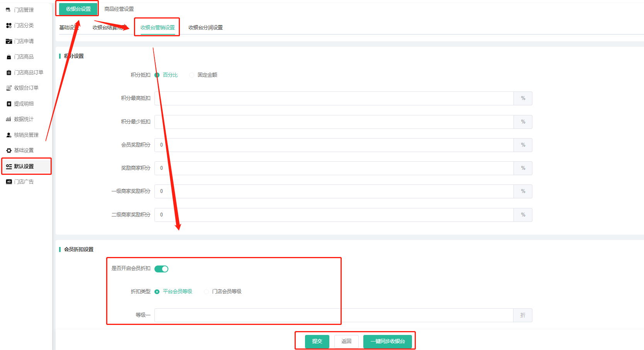Choose 门店会员等级 discount type
This screenshot has height=350, width=644.
206,292
